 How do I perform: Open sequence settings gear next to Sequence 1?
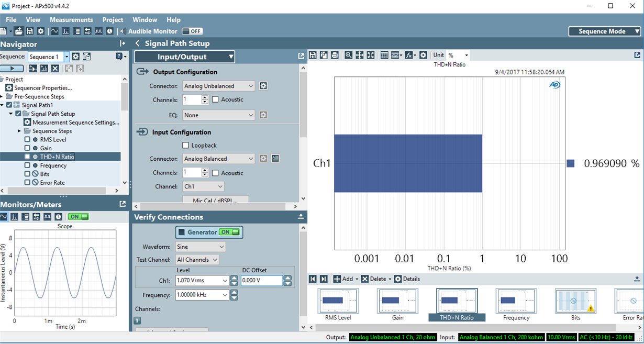point(75,57)
